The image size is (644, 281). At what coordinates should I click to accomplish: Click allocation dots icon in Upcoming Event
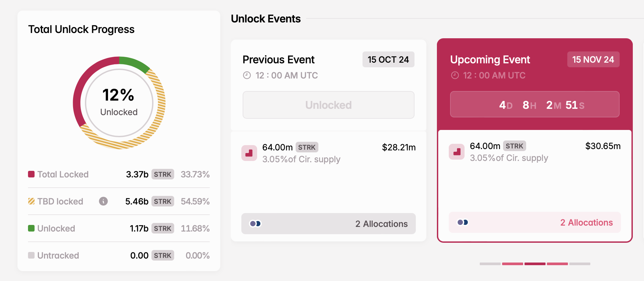click(463, 222)
